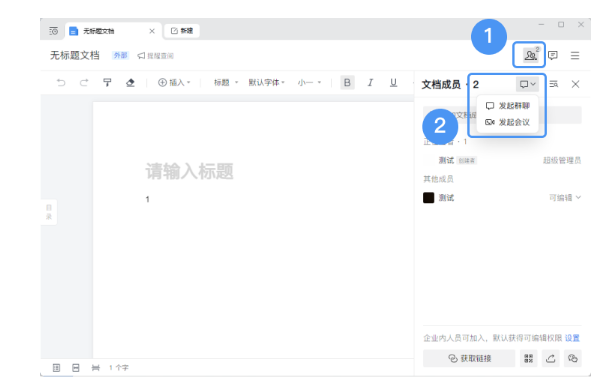Click the 外部 external tag
This screenshot has width=615, height=388.
tap(120, 55)
